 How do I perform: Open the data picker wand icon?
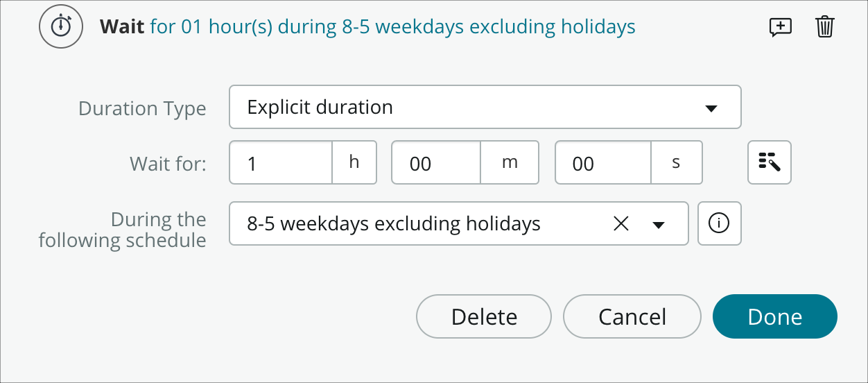(770, 162)
